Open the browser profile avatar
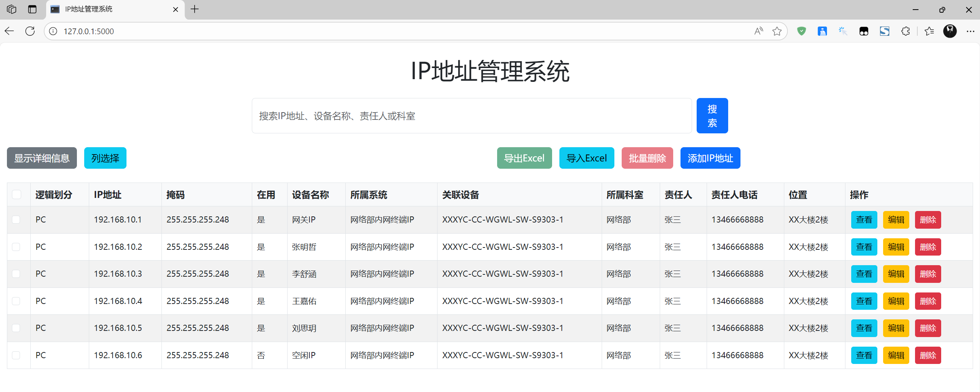The height and width of the screenshot is (392, 980). pos(950,31)
